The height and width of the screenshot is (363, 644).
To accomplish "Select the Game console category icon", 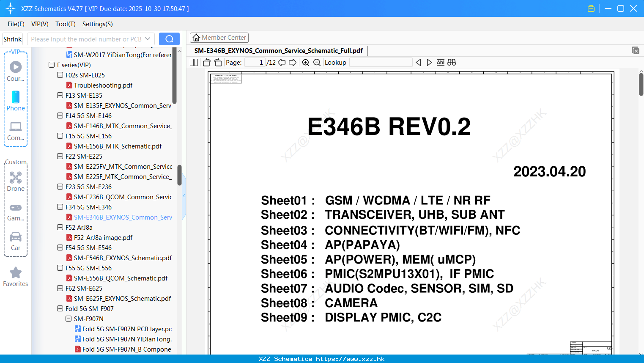I will tap(16, 212).
